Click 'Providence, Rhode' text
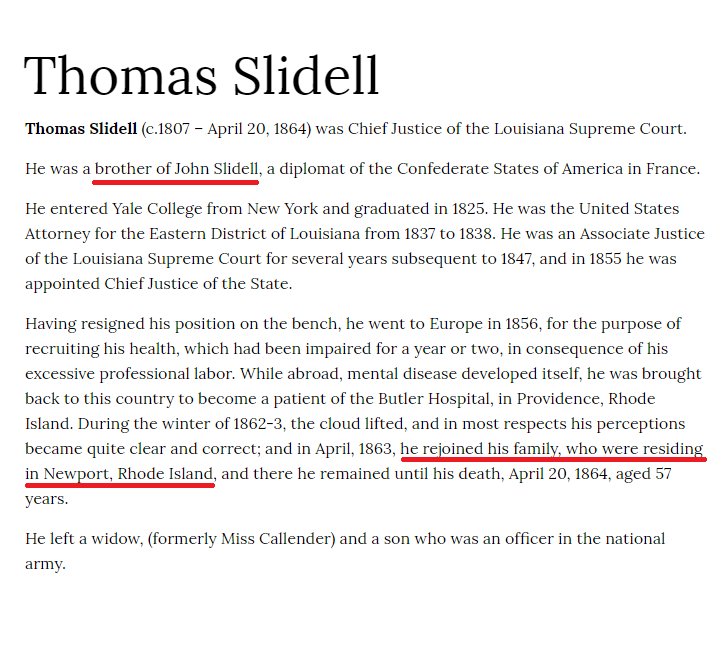 (x=586, y=399)
